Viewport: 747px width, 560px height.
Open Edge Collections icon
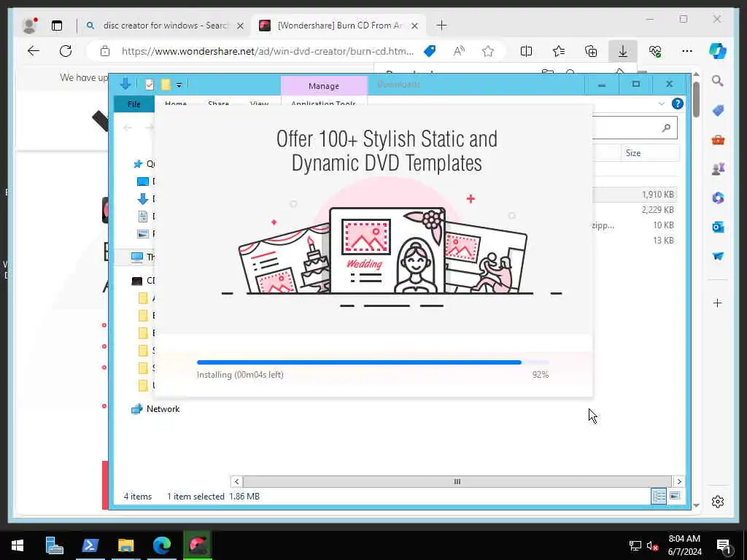pyautogui.click(x=591, y=51)
